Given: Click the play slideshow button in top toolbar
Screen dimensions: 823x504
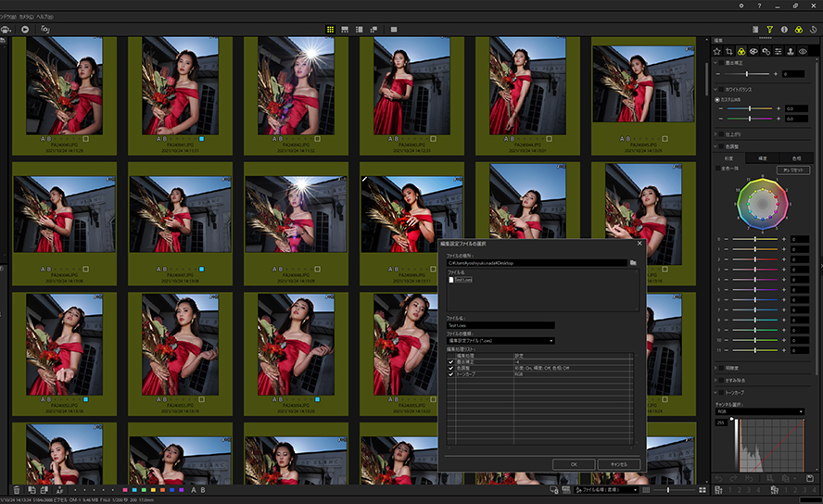Looking at the screenshot, I should coord(25,30).
